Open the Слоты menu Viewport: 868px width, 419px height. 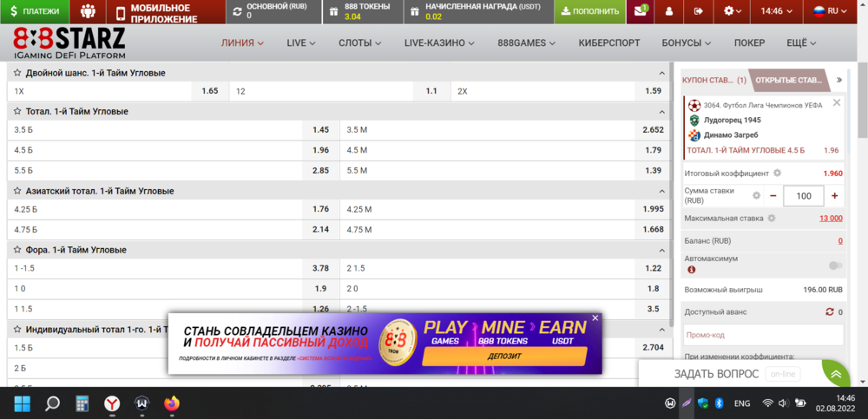pos(360,43)
